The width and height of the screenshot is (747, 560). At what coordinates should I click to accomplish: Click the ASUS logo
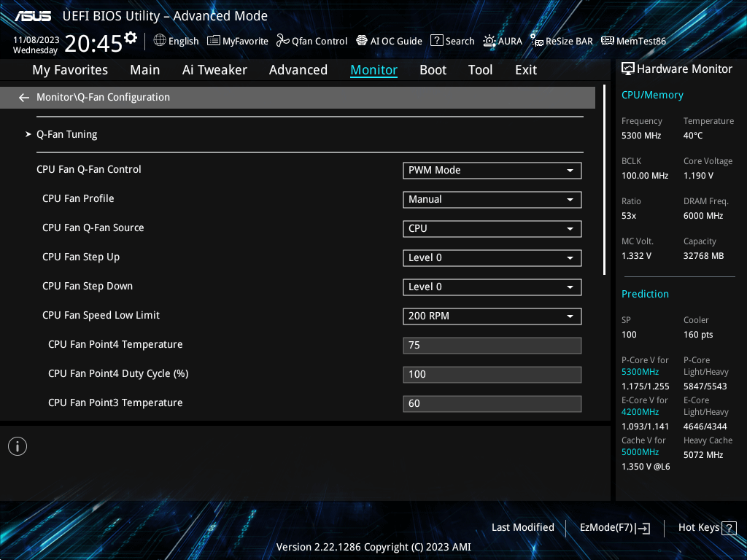tap(33, 16)
